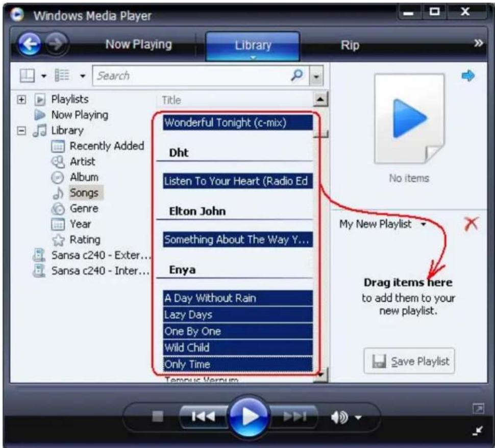Click the view options list icon

pyautogui.click(x=62, y=76)
